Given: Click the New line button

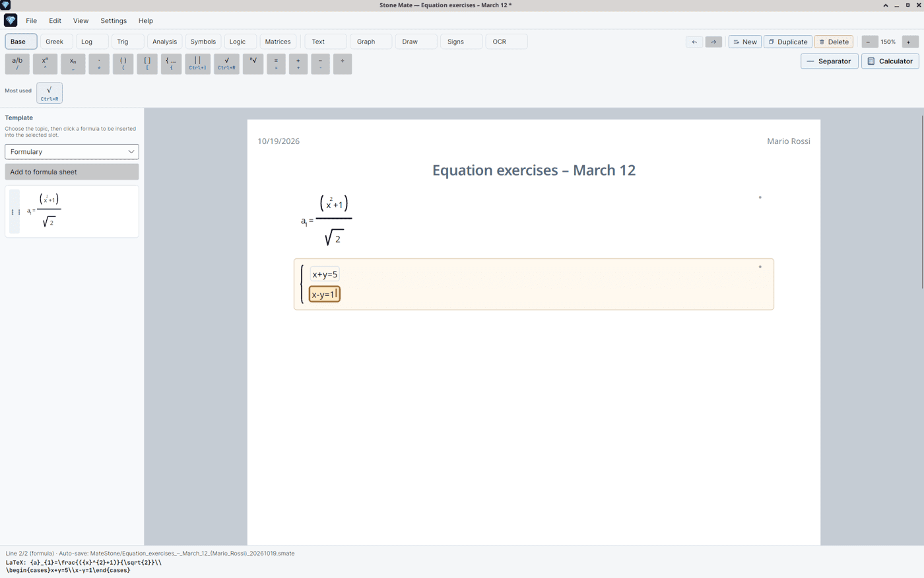Looking at the screenshot, I should coord(745,42).
